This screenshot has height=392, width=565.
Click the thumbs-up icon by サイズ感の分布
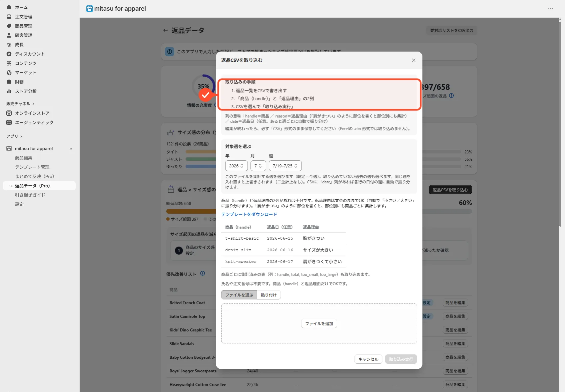170,132
